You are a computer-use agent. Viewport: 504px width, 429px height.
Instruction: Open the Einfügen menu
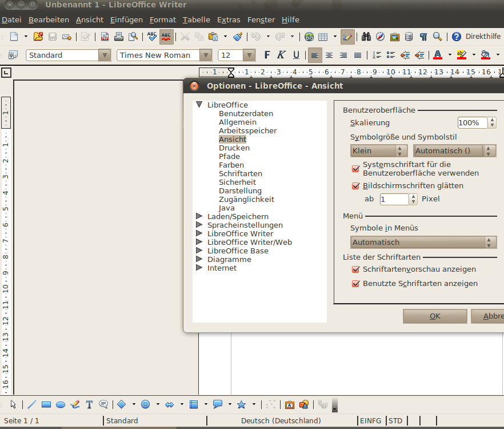click(x=127, y=19)
